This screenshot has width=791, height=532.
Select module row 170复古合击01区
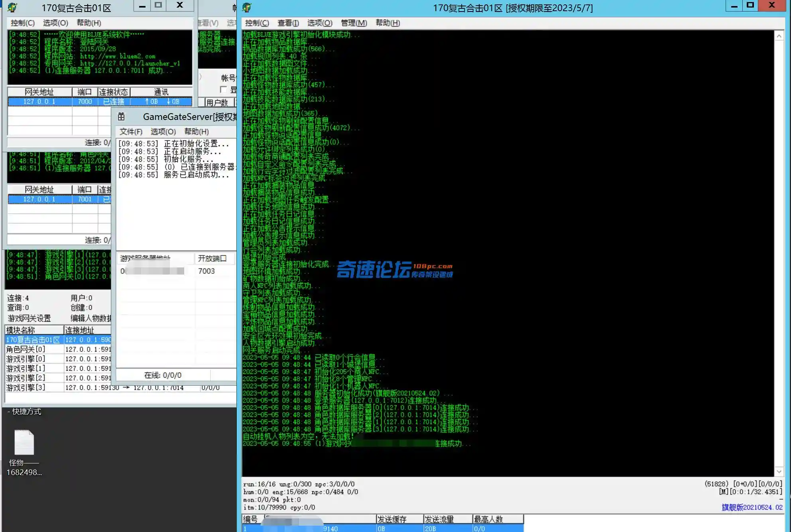click(58, 340)
